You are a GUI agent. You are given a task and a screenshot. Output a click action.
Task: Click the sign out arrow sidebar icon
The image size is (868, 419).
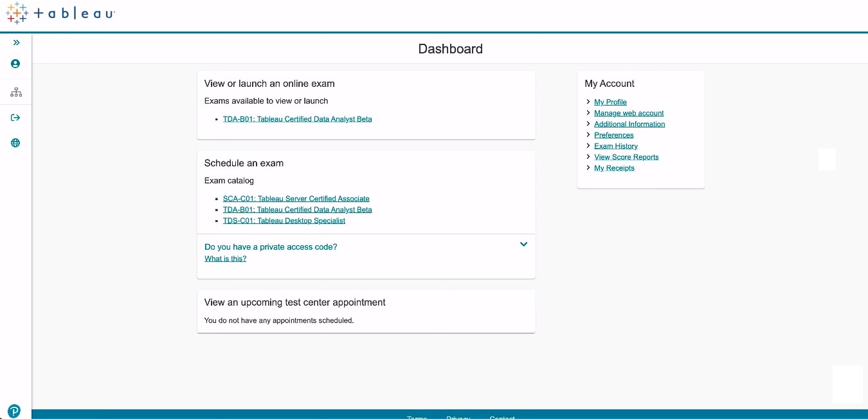click(x=15, y=117)
